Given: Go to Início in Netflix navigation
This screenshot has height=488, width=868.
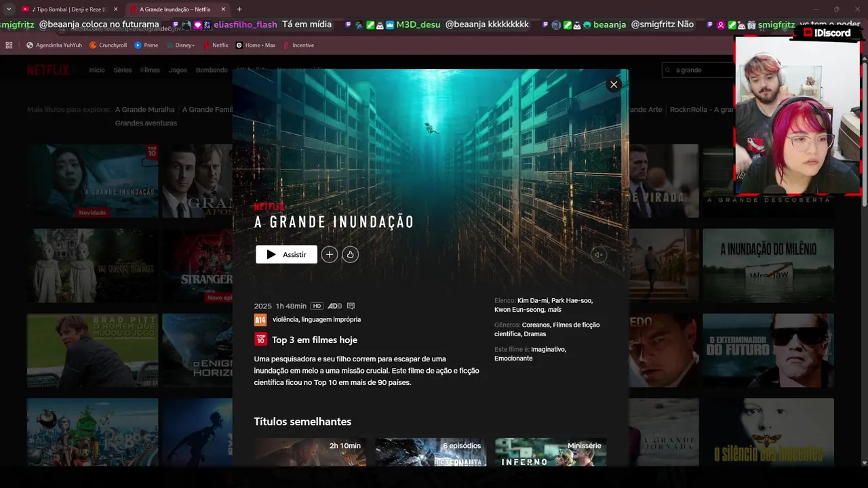Looking at the screenshot, I should click(97, 70).
